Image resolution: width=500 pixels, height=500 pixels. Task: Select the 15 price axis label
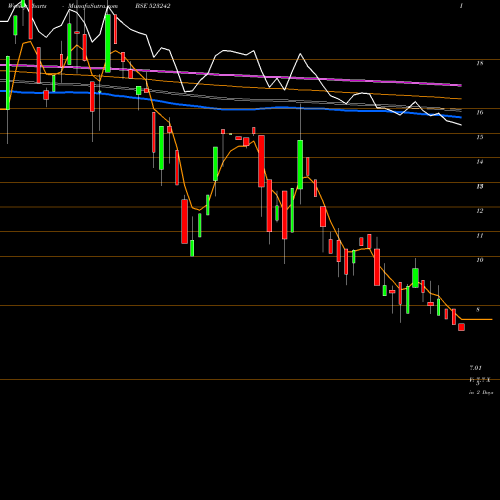tap(480, 137)
